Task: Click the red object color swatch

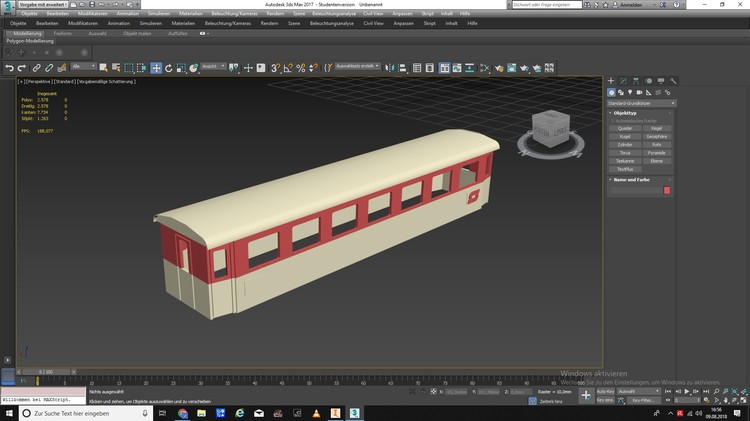Action: pos(667,190)
